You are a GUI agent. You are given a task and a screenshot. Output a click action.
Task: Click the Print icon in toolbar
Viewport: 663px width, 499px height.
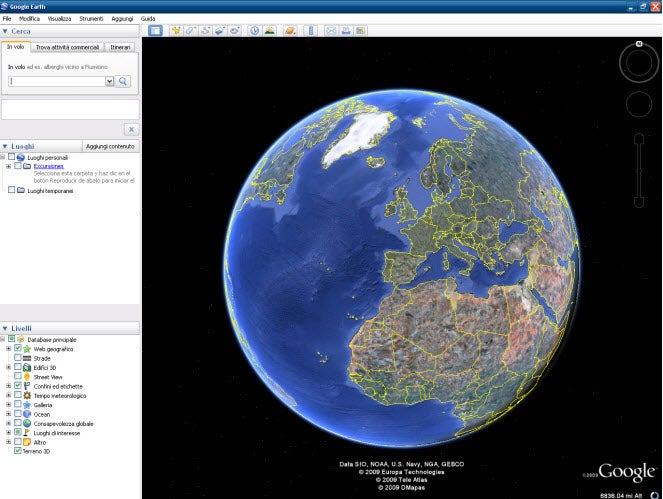[x=346, y=30]
